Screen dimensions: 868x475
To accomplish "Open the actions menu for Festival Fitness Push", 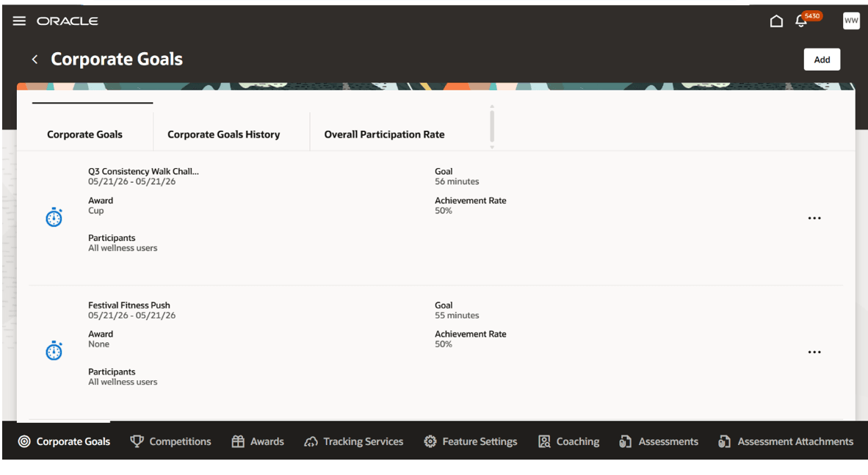I will click(814, 352).
